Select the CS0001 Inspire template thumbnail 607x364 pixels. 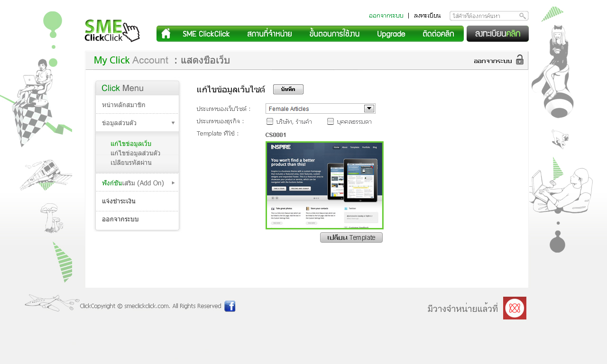point(324,185)
